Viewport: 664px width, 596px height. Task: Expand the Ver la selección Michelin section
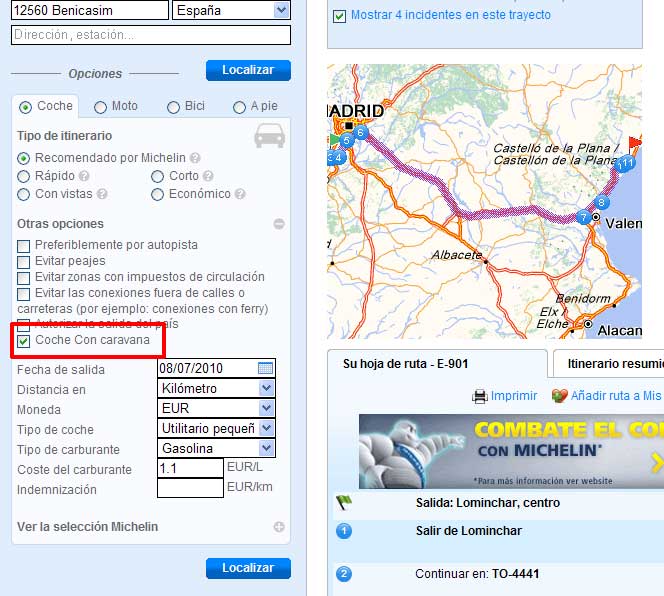(x=279, y=527)
